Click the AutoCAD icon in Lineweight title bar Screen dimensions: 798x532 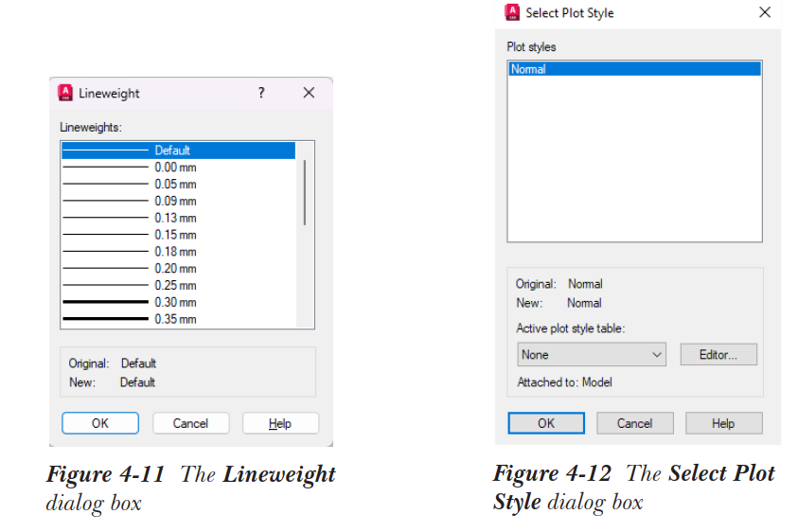[x=65, y=93]
